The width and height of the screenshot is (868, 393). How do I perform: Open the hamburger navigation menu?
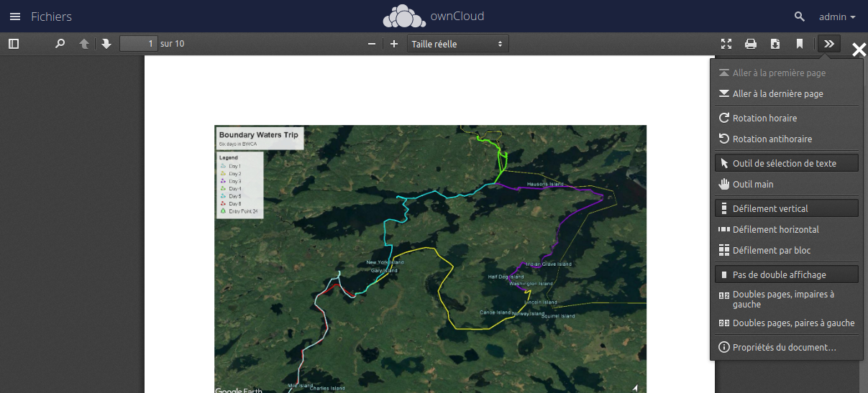pos(15,17)
